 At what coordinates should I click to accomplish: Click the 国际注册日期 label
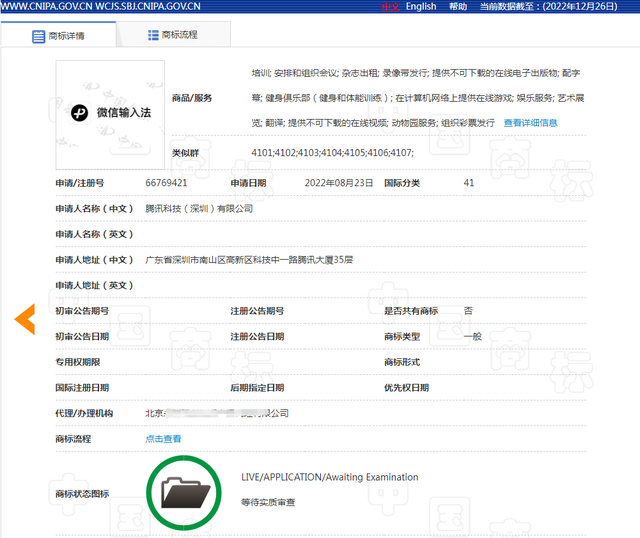pyautogui.click(x=82, y=388)
